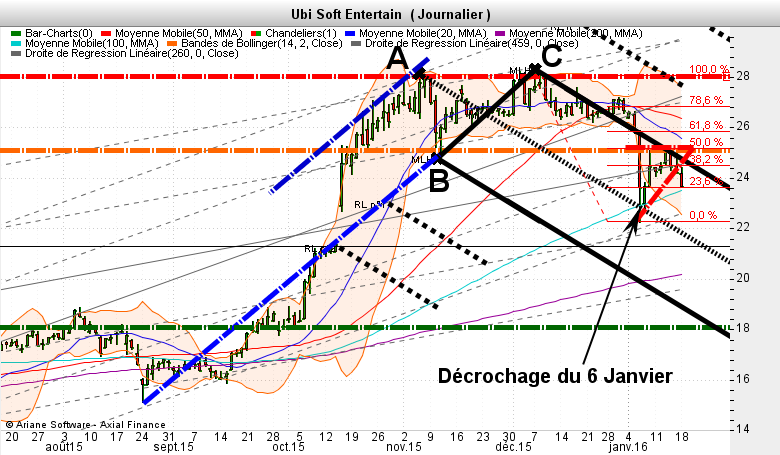780x455 pixels.
Task: Click the 16 price axis value
Action: [743, 379]
